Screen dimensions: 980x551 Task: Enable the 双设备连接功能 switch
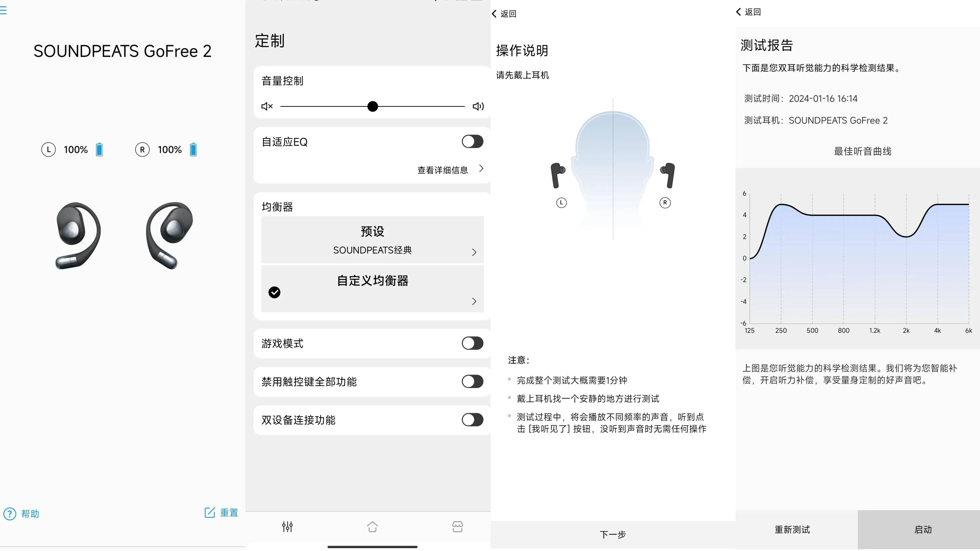coord(473,420)
